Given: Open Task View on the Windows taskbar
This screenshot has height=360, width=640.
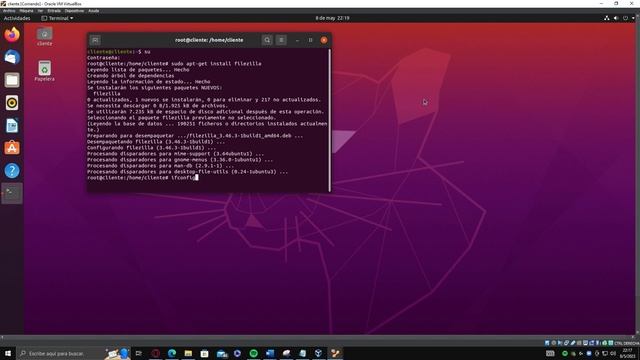Looking at the screenshot, I should pos(139,353).
